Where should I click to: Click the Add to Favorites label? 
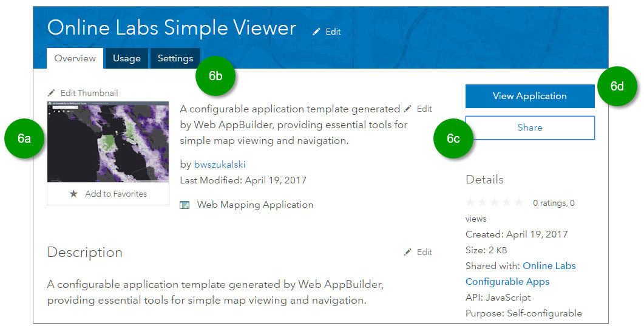[116, 194]
